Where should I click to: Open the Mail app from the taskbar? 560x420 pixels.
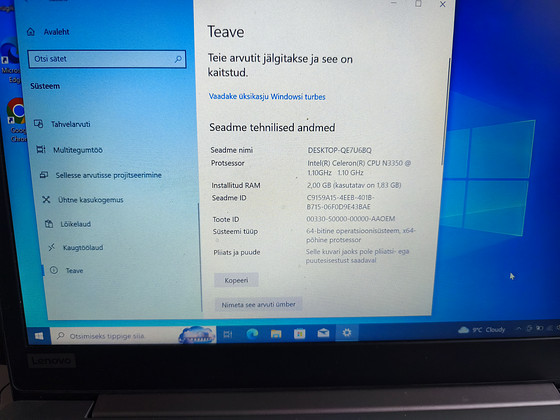click(x=323, y=333)
